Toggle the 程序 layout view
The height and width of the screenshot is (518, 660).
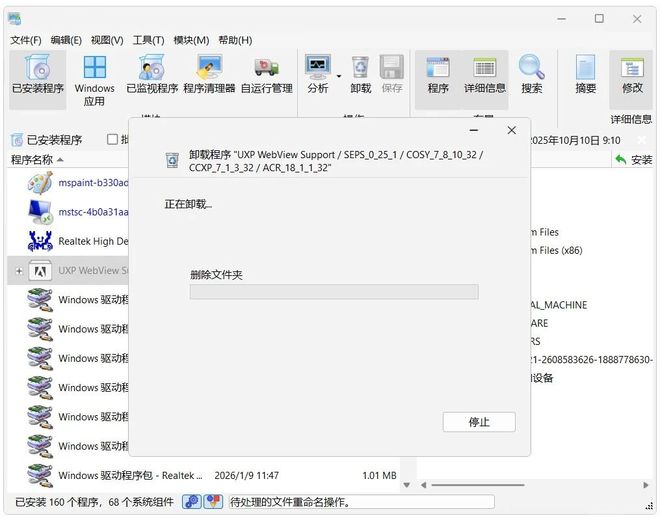click(438, 79)
